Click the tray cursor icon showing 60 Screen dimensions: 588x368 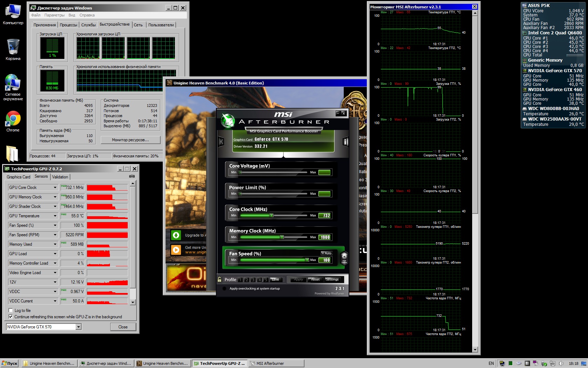tap(536, 363)
